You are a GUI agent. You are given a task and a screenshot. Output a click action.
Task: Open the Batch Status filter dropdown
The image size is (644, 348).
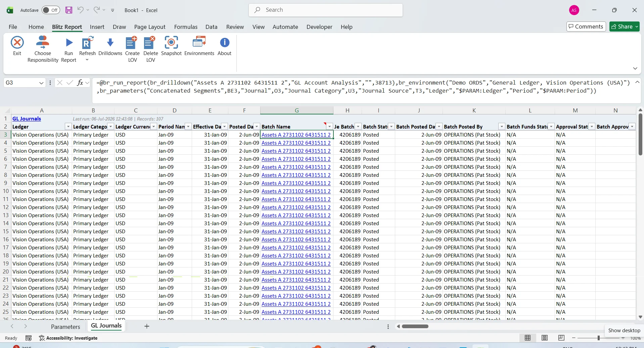391,127
